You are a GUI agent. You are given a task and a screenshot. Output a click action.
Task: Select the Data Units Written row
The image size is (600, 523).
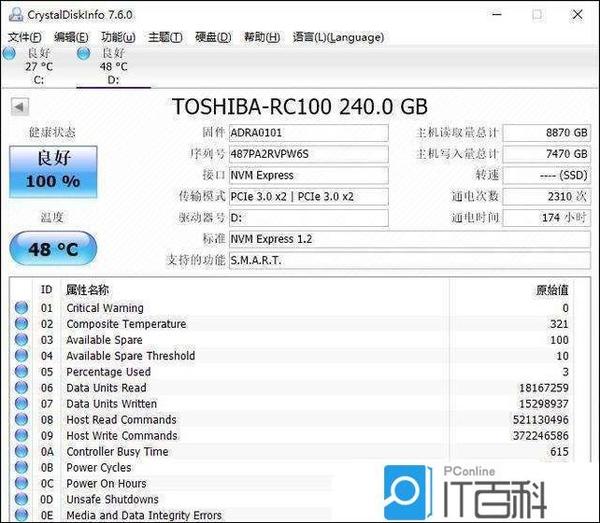tap(291, 403)
